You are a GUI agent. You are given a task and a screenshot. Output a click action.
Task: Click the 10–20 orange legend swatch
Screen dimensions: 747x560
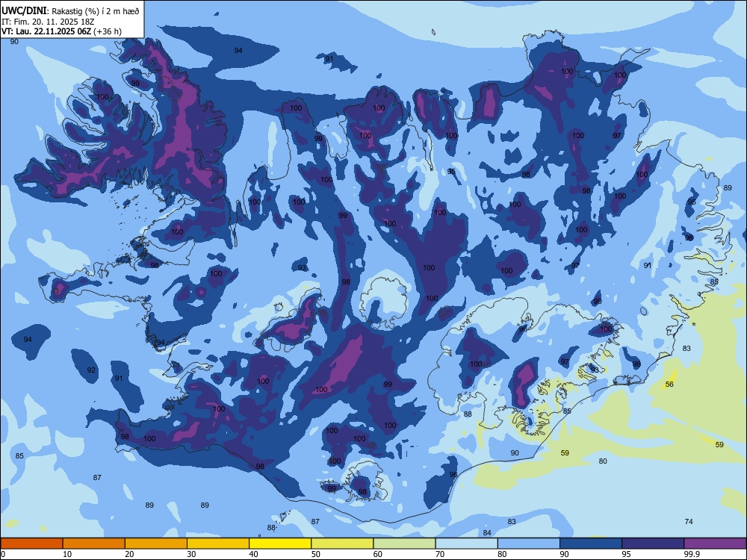94,544
